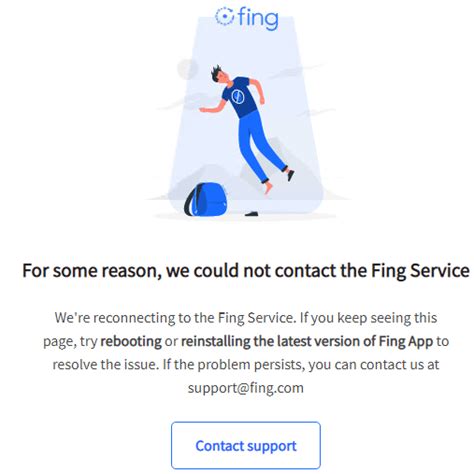
Task: Click the man's outstretched left hand
Action: coord(204,110)
